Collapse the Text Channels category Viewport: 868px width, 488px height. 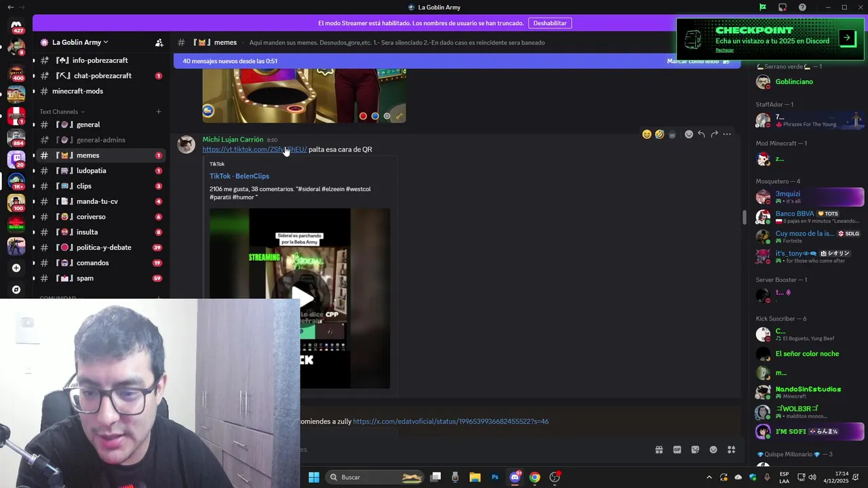[62, 111]
